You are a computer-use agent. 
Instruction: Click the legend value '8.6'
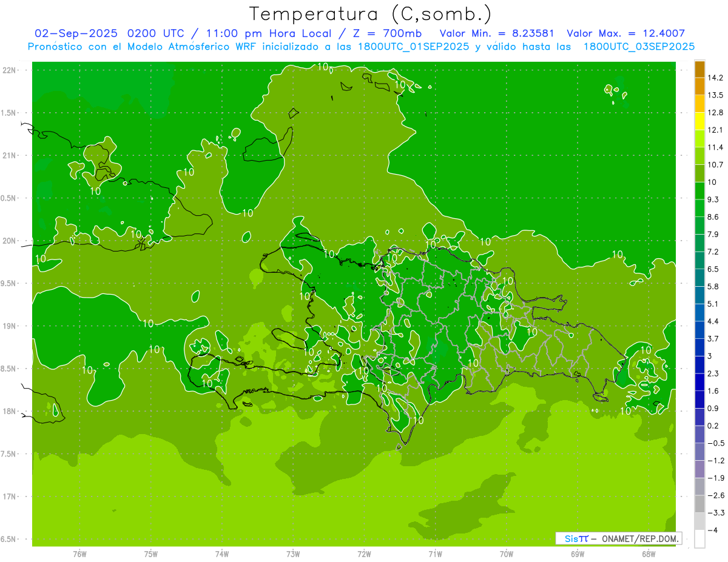click(713, 217)
